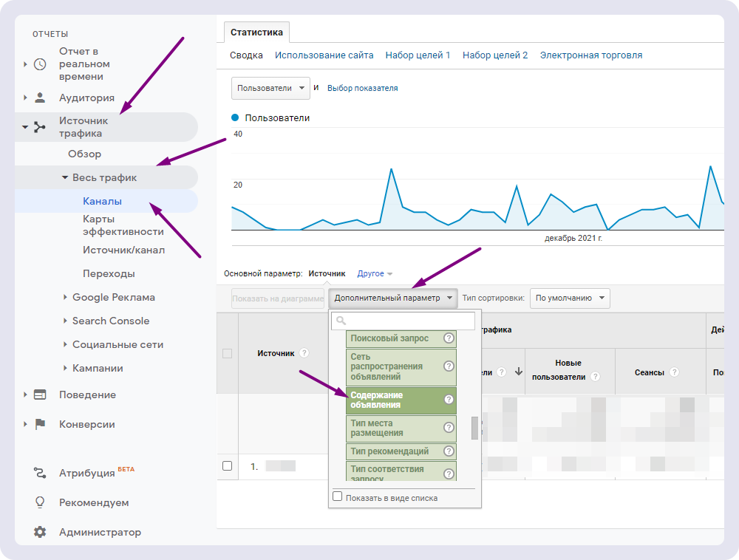Select the Содержание объявления green option
The image size is (739, 560).
coord(401,399)
